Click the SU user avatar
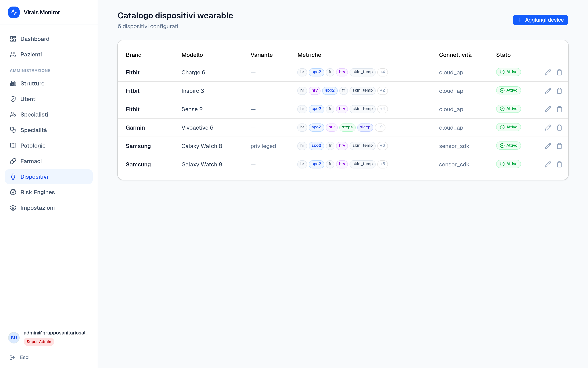 pos(14,338)
